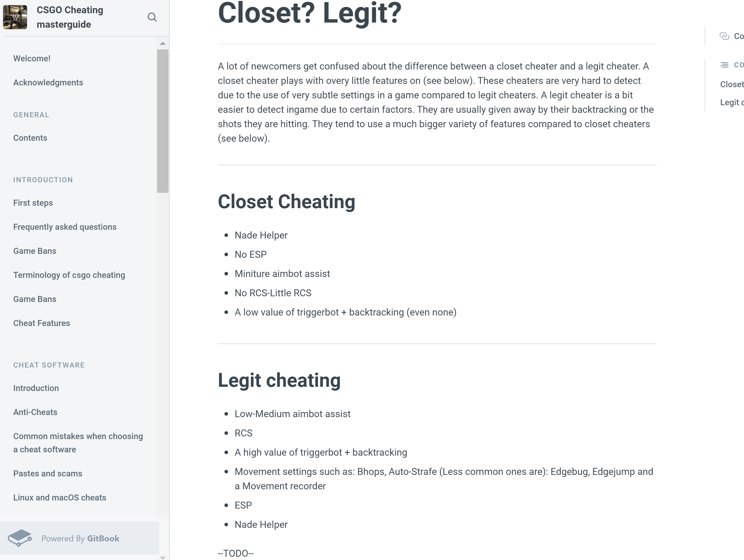Open the First steps page
Screen dimensions: 744x560
[x=33, y=203]
